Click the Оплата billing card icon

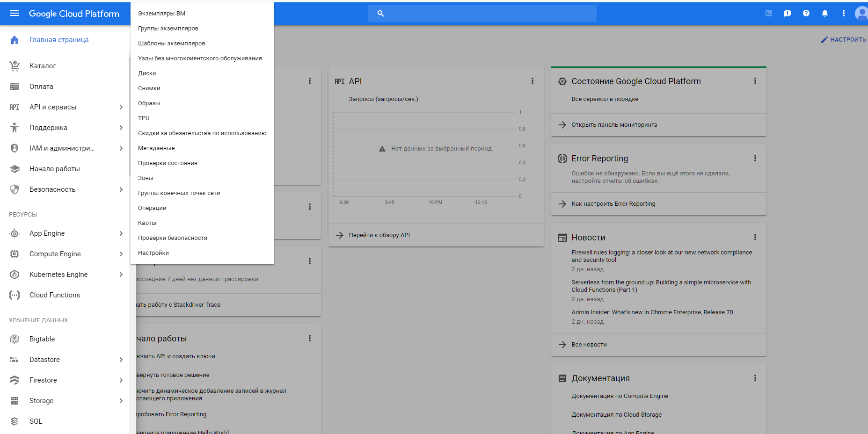click(15, 87)
